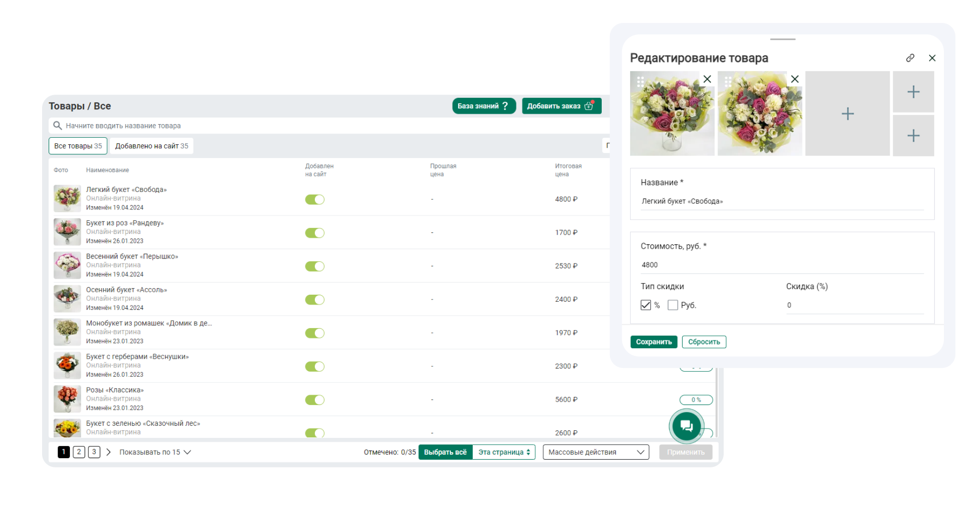Open the Массовые действия dropdown
980x527 pixels.
(596, 452)
